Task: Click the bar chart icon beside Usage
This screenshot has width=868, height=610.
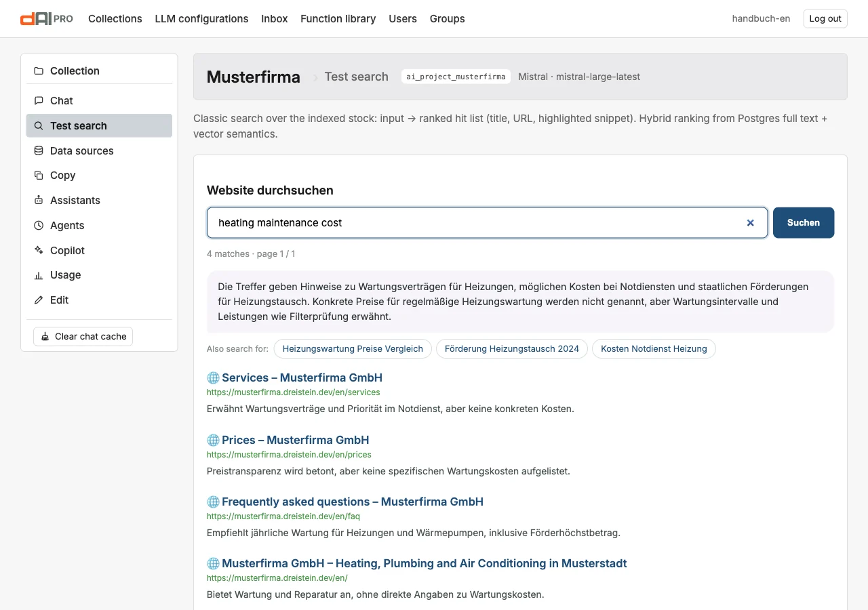Action: [x=39, y=275]
